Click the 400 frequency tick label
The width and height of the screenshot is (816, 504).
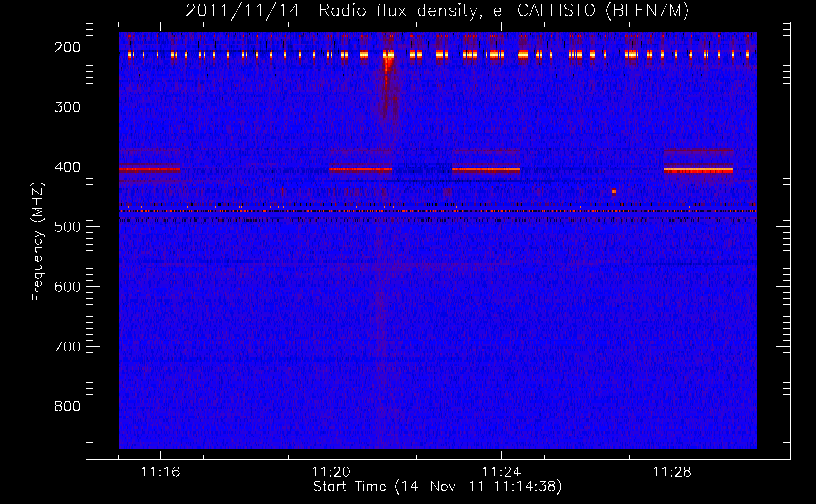click(67, 167)
